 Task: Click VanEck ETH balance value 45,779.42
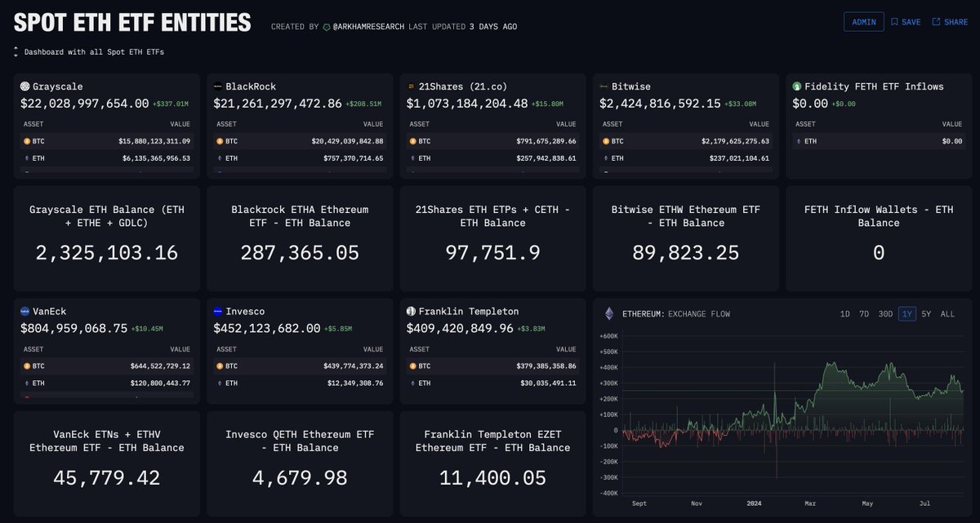pos(107,478)
